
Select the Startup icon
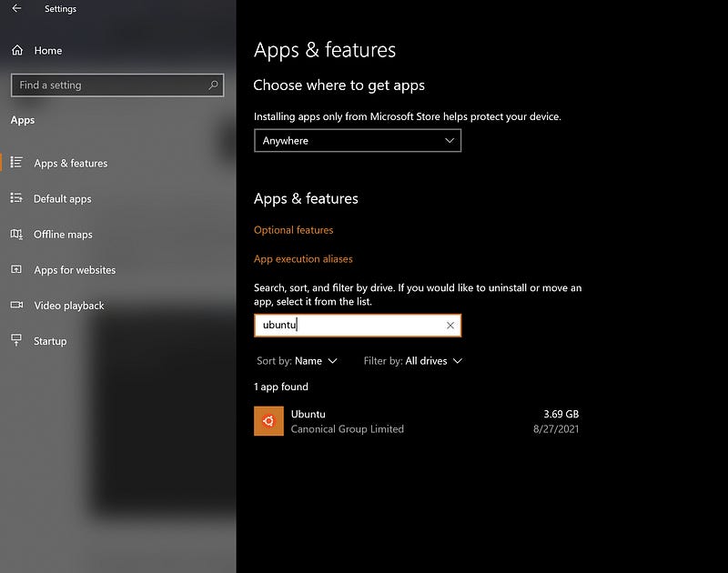pos(16,340)
